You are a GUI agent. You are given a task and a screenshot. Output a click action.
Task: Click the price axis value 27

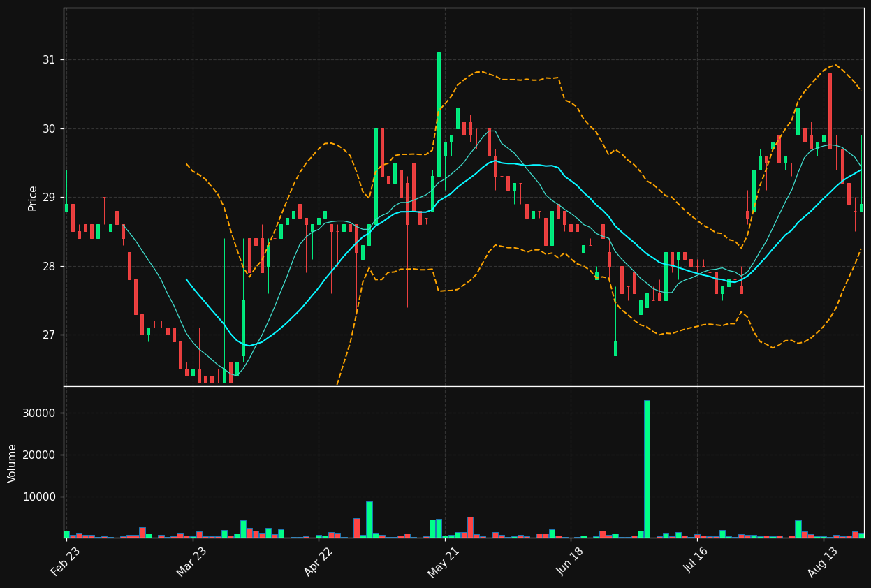(50, 335)
